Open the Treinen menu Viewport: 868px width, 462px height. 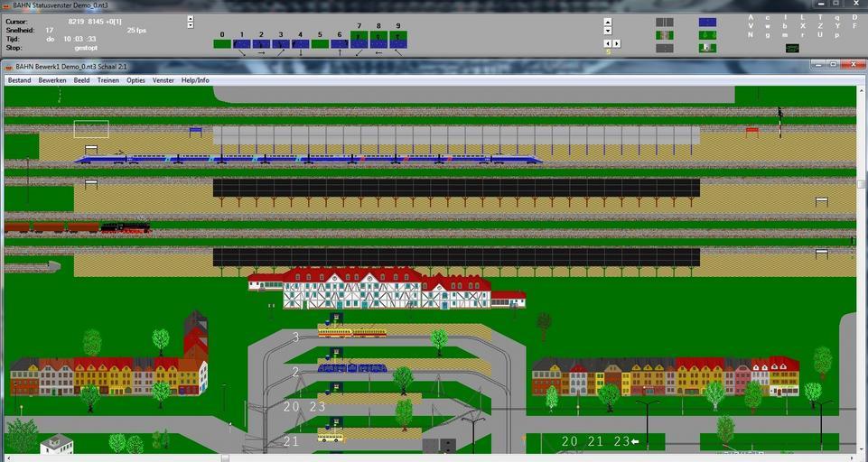click(x=107, y=80)
